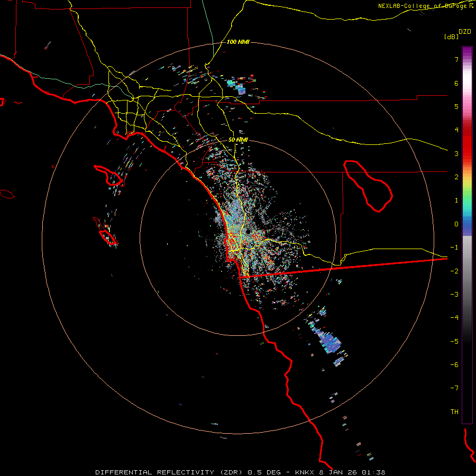Select the 6 dB scale label
476x476 pixels.
pos(456,83)
